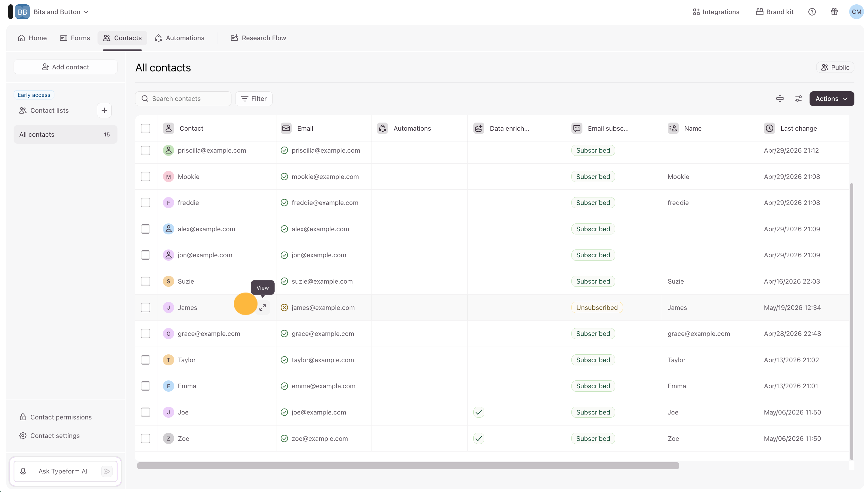The image size is (868, 492).
Task: Open the gift box icon
Action: [x=834, y=12]
